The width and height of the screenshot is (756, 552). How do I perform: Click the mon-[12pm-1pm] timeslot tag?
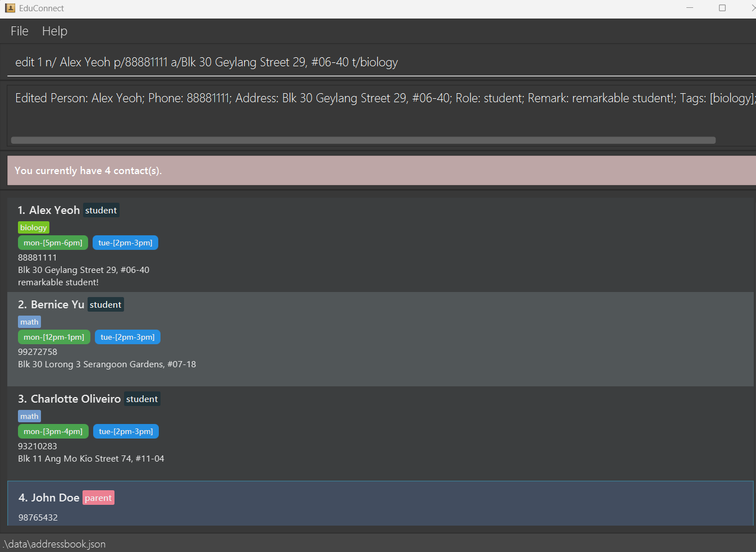click(54, 337)
